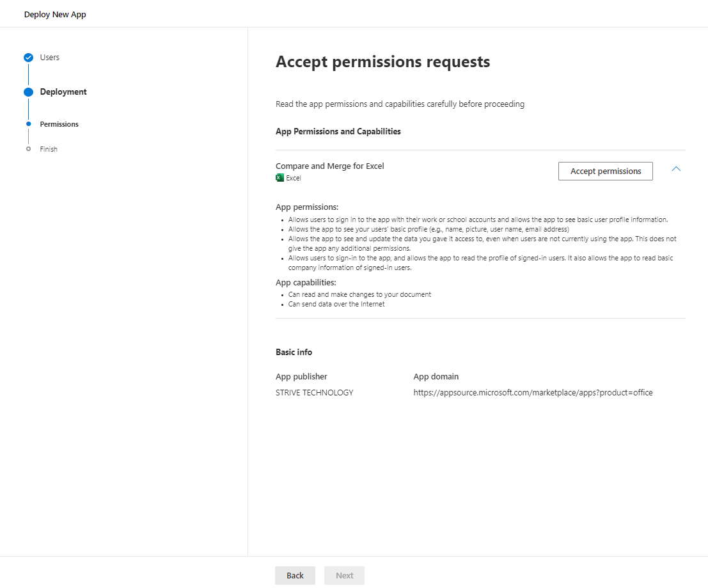Screen dimensions: 708x588
Task: Click the completed Users step checkmark icon
Action: (x=28, y=57)
